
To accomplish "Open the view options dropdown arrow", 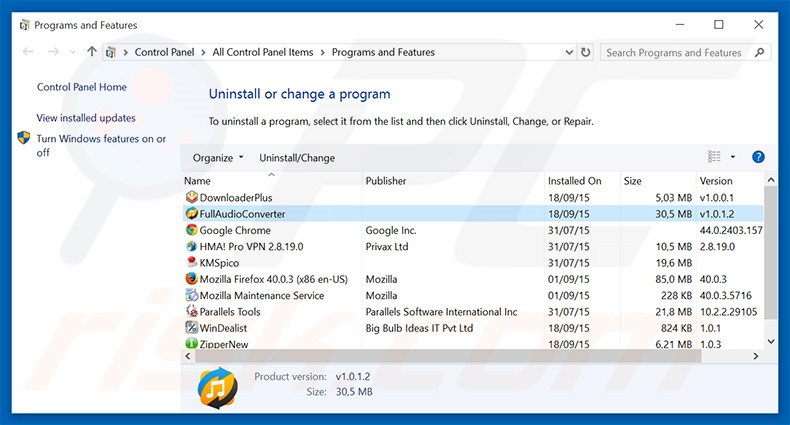I will point(733,157).
